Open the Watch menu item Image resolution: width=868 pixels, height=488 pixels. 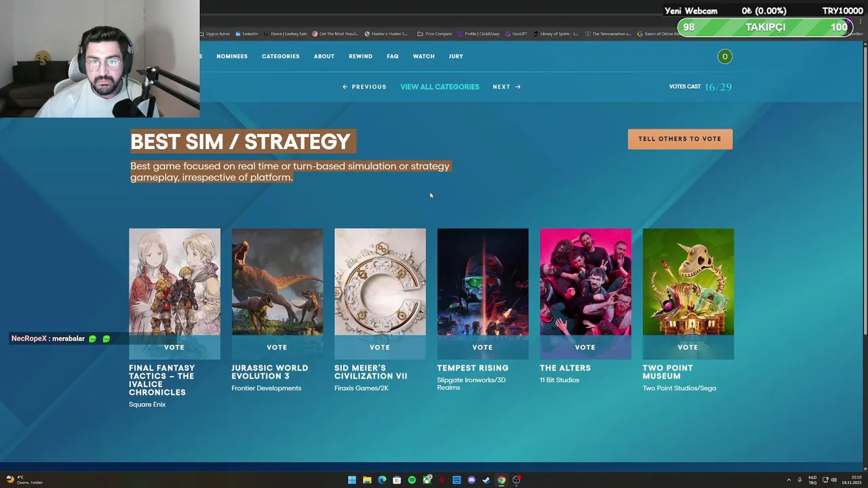click(x=424, y=56)
